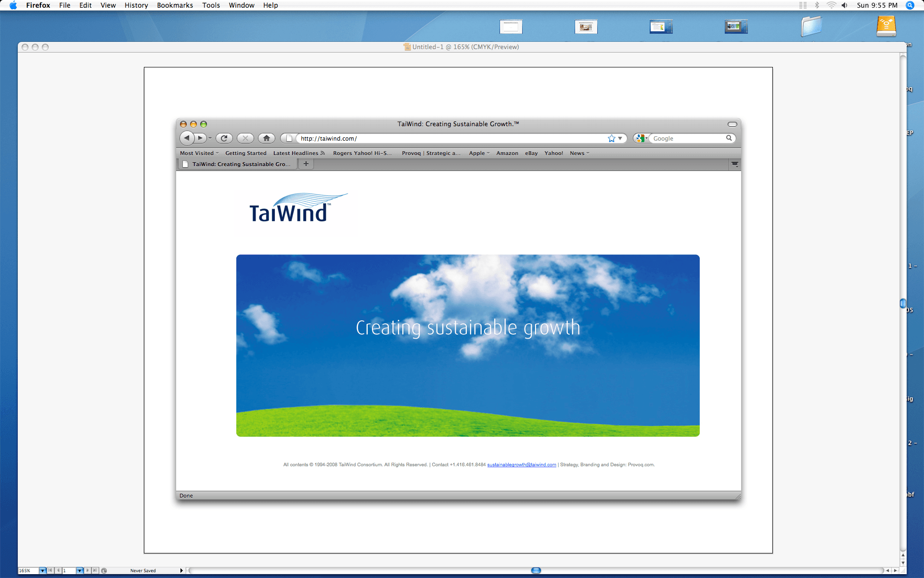Click the Firefox back navigation arrow

click(186, 139)
